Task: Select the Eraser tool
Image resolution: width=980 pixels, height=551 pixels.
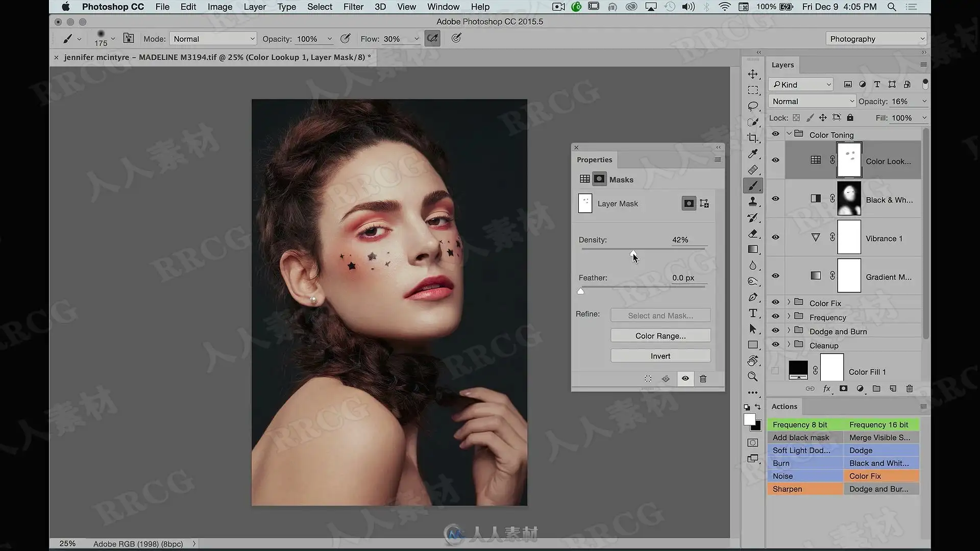Action: (753, 234)
